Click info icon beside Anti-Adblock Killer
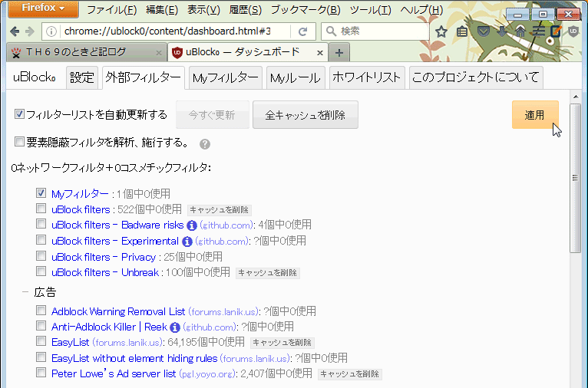 [x=175, y=327]
